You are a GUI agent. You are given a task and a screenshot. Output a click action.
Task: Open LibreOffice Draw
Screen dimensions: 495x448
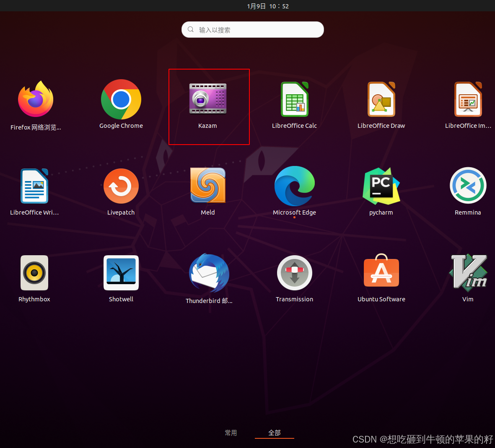(x=381, y=99)
